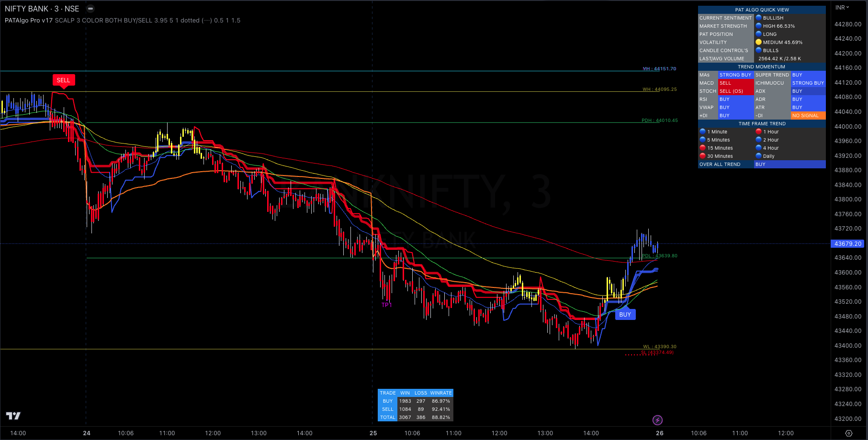This screenshot has height=440, width=868.
Task: Click the 44000.00 price scale label
Action: tap(848, 126)
